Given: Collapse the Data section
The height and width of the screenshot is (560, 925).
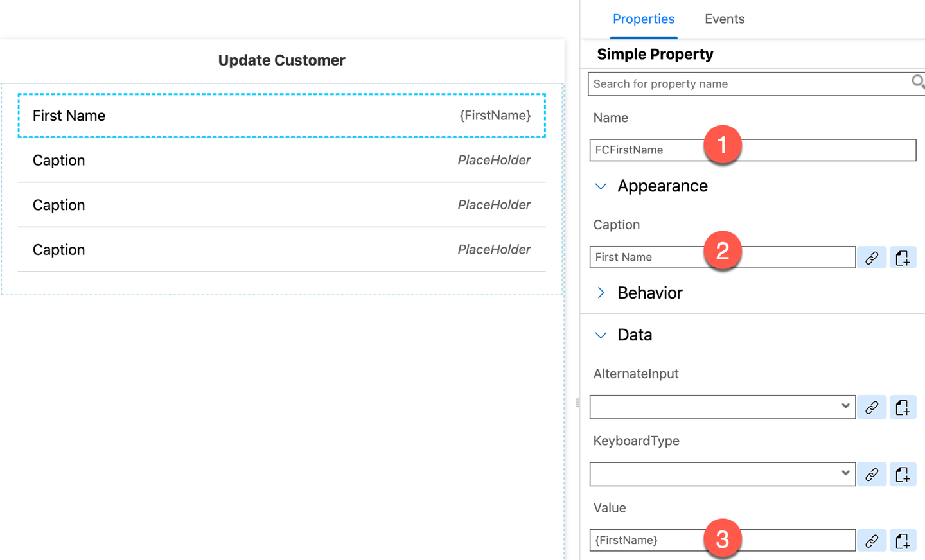Looking at the screenshot, I should [601, 335].
